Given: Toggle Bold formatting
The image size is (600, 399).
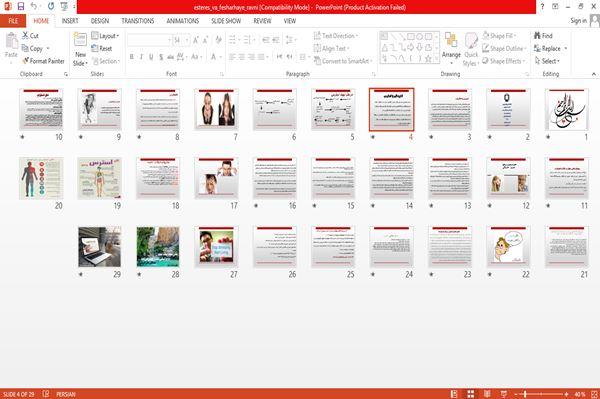Looking at the screenshot, I should click(x=131, y=57).
